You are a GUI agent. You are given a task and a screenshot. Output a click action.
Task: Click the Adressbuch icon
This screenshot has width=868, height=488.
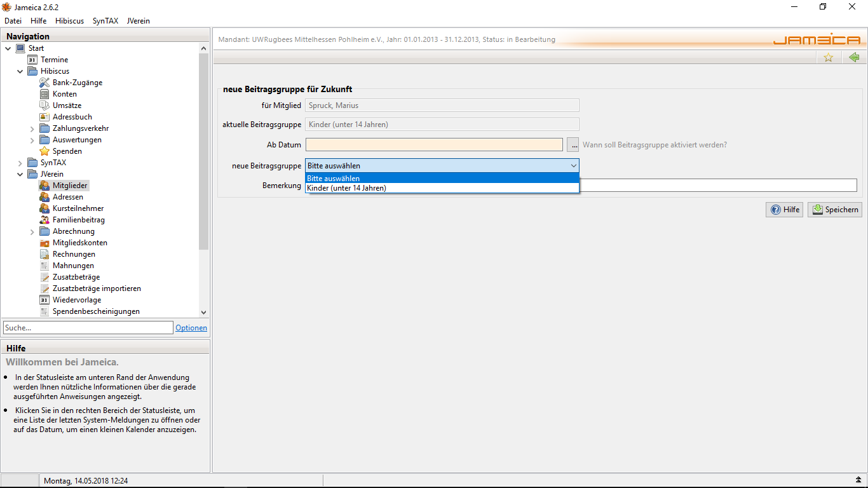[x=44, y=117]
